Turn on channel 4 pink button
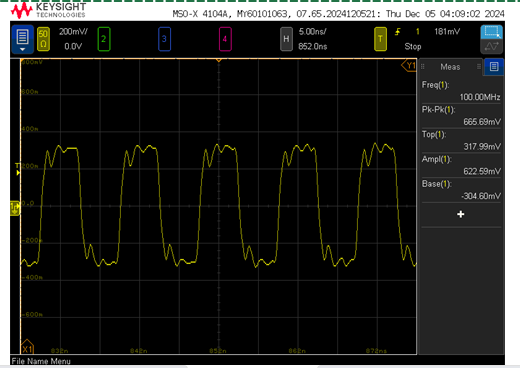The image size is (520, 368). (225, 39)
